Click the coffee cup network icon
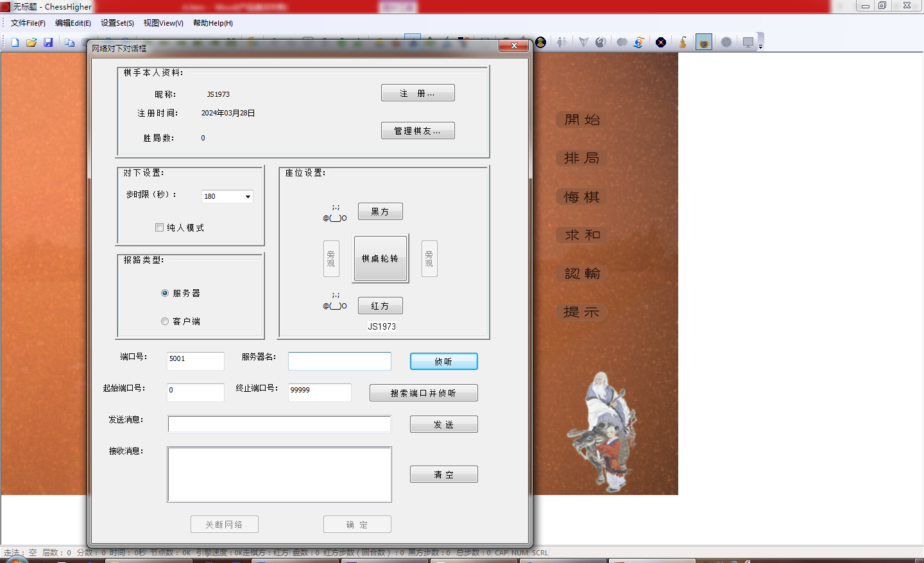Viewport: 924px width, 563px height. (x=704, y=42)
